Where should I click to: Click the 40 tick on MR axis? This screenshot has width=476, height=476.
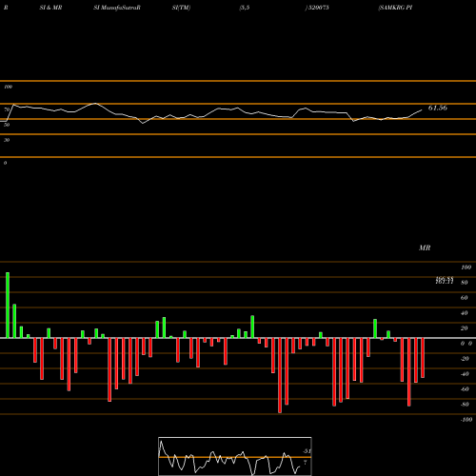[464, 313]
